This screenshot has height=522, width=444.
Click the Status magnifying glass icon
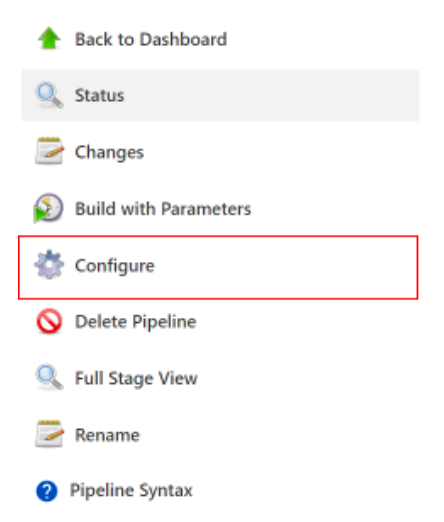[49, 95]
